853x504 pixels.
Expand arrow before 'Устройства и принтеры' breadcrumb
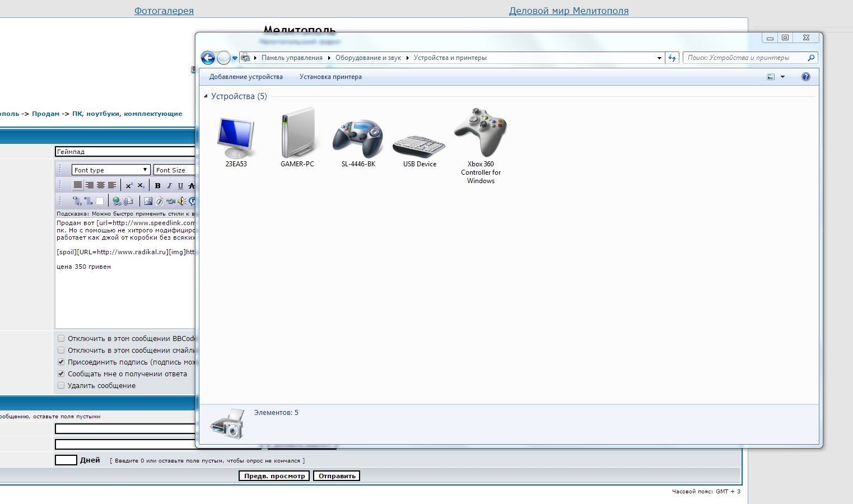(x=408, y=58)
